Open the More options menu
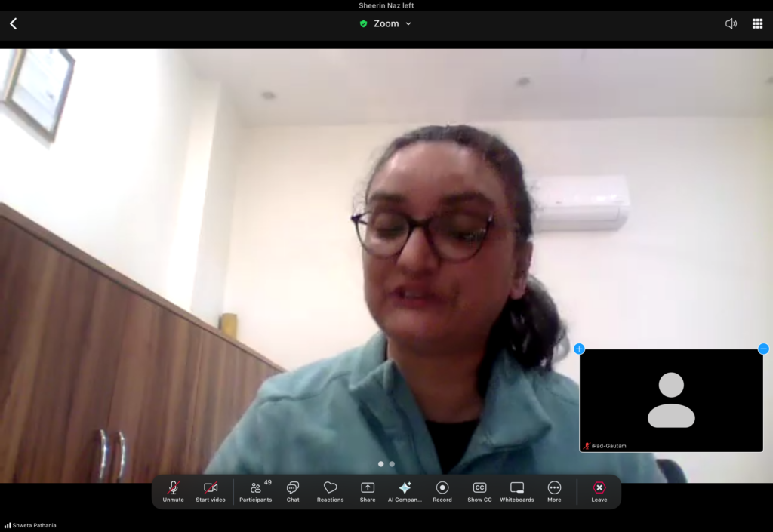Viewport: 773px width, 532px height. pyautogui.click(x=554, y=491)
